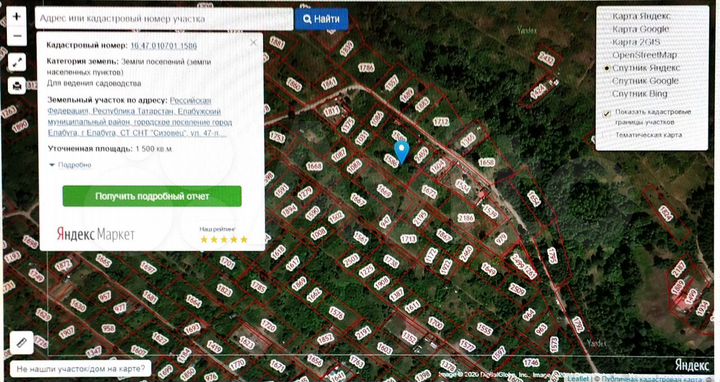The height and width of the screenshot is (382, 720).
Task: Expand the Подробно details section
Action: pyautogui.click(x=70, y=165)
